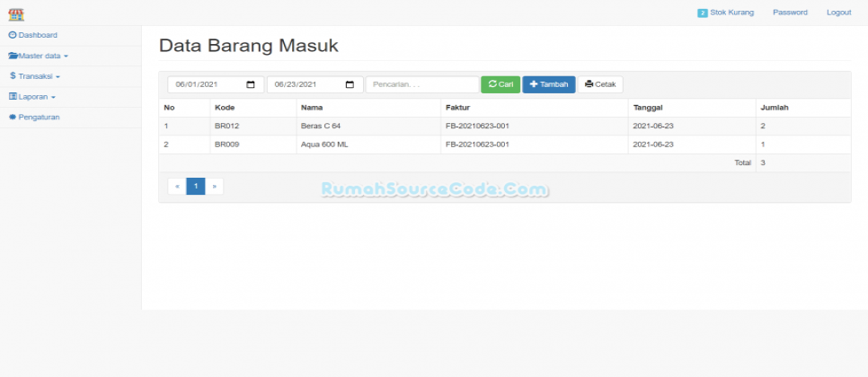Screen dimensions: 868x377
Task: Click the Dashboard clock icon in the sidebar
Action: point(13,35)
